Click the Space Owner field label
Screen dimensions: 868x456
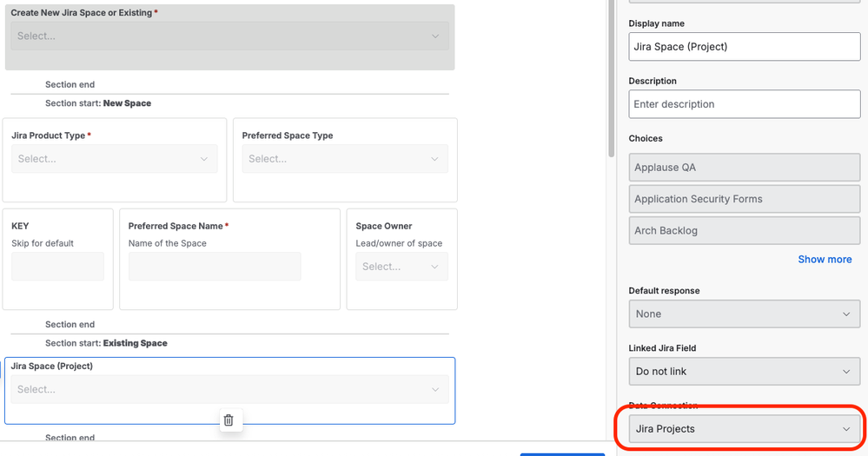[x=384, y=226]
